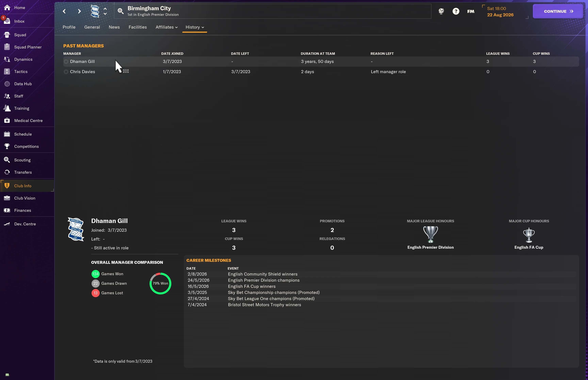Click the globe world icon
Screen dimensions: 588x380
point(441,11)
